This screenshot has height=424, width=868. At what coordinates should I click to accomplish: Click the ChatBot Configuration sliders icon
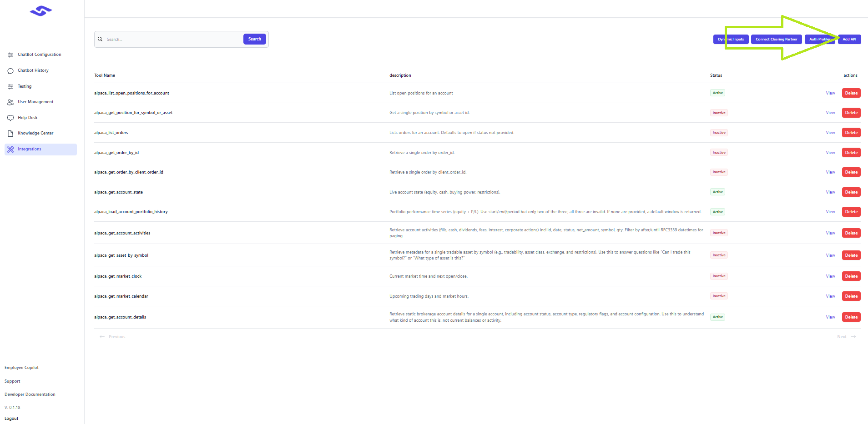point(10,55)
